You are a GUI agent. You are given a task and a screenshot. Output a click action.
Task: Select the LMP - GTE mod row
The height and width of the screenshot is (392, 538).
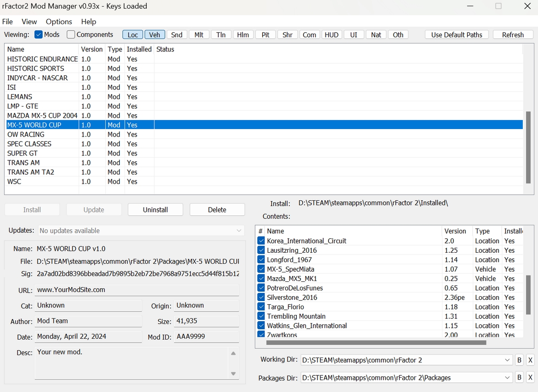265,106
